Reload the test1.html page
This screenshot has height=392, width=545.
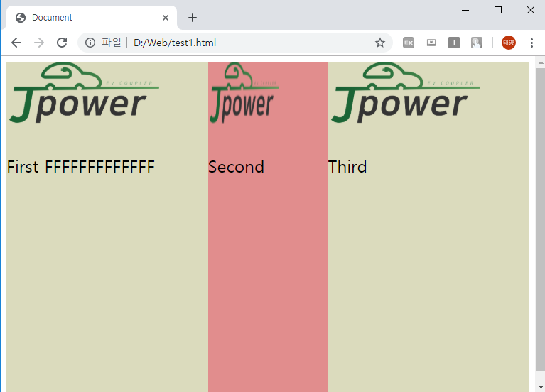click(62, 43)
